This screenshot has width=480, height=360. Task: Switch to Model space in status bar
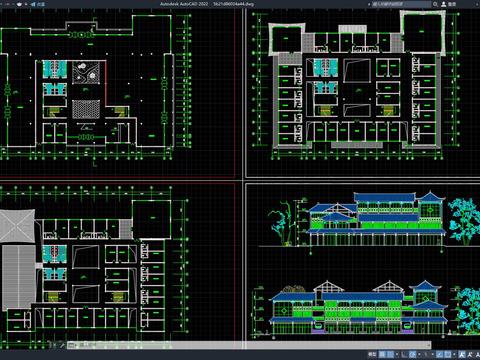[372, 354]
